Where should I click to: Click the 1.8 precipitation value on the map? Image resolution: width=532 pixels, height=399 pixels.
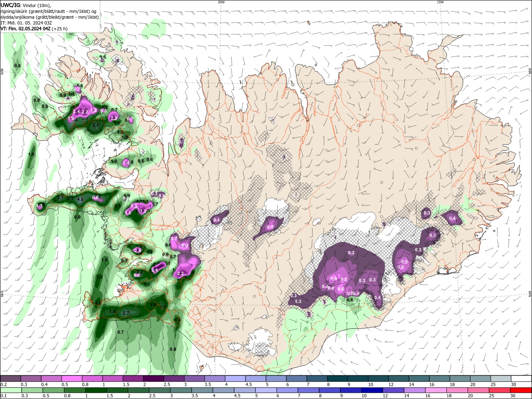point(112,312)
